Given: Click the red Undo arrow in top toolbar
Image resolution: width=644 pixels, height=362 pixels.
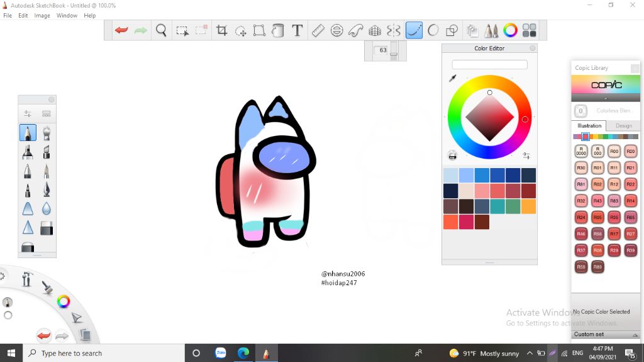Looking at the screenshot, I should pyautogui.click(x=121, y=30).
